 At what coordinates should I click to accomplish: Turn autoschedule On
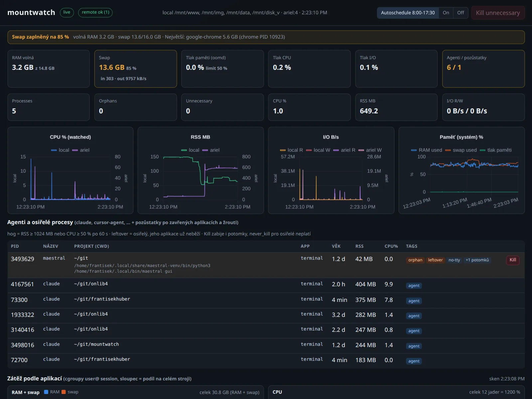pos(446,13)
